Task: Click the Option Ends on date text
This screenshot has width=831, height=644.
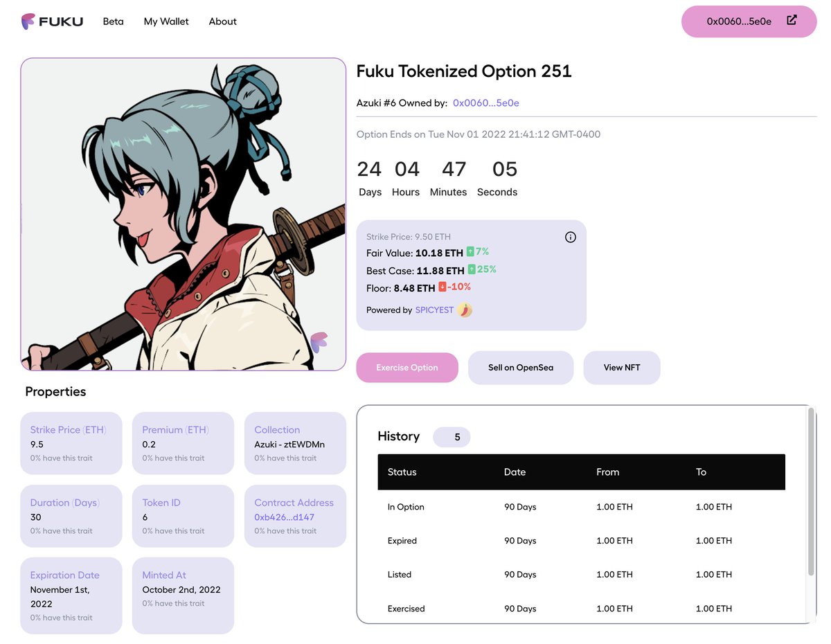Action: [479, 134]
